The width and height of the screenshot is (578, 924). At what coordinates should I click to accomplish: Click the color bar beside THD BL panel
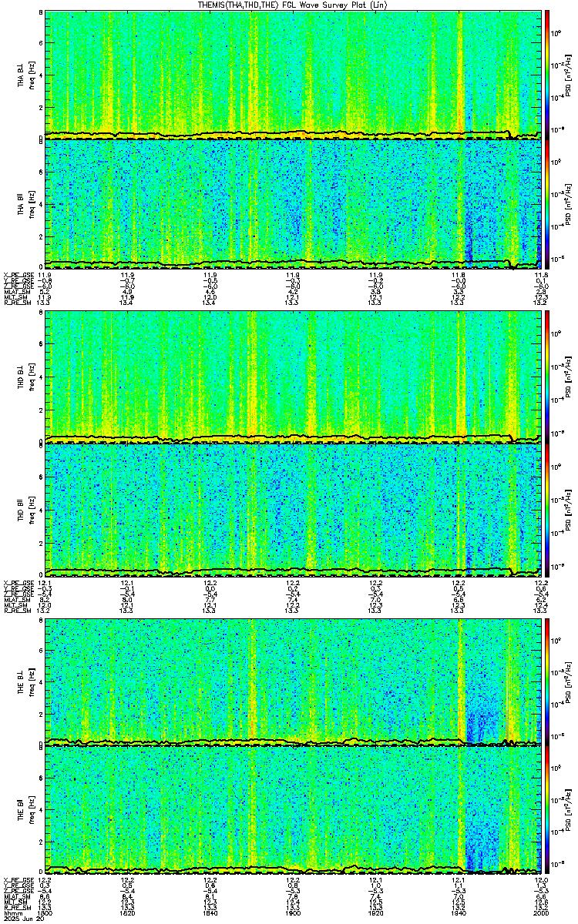547,377
